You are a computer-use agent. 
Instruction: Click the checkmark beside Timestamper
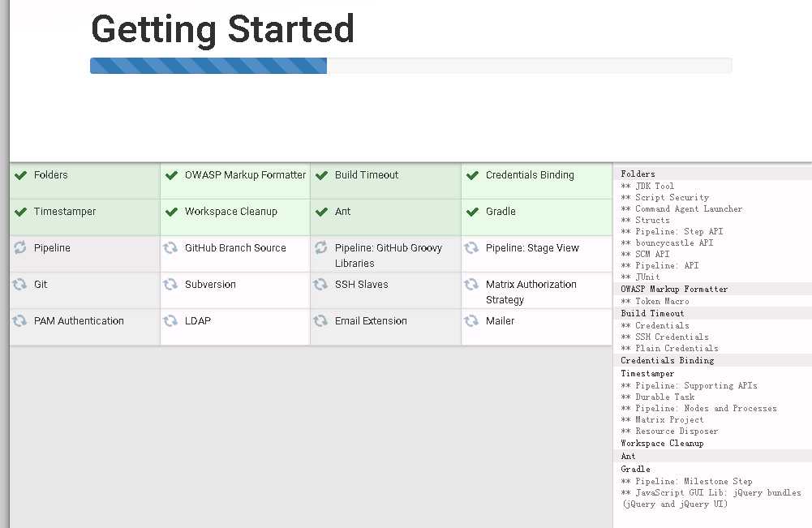click(21, 212)
